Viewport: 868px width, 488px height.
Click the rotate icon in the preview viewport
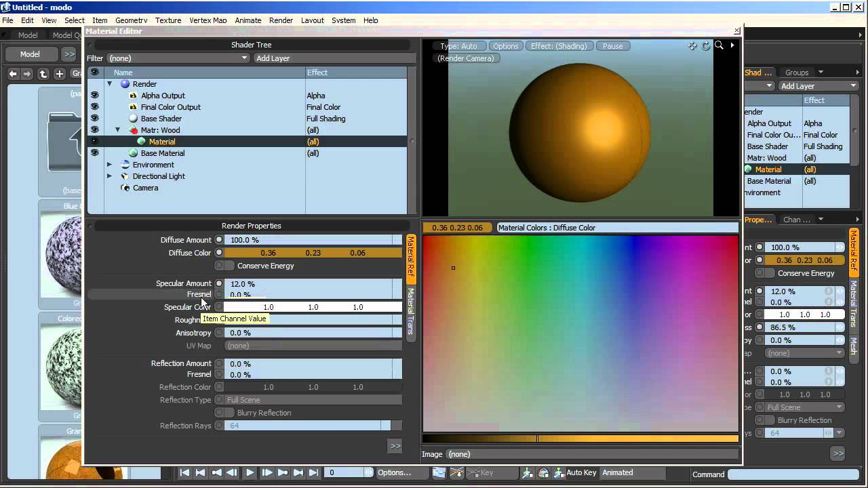[x=705, y=46]
